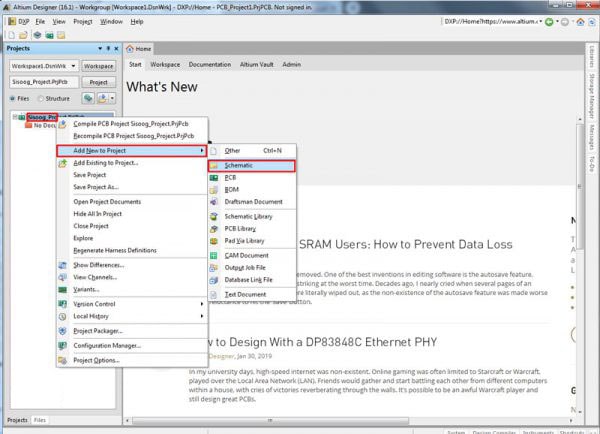600x434 pixels.
Task: Click the Schematic icon in submenu
Action: pyautogui.click(x=214, y=166)
